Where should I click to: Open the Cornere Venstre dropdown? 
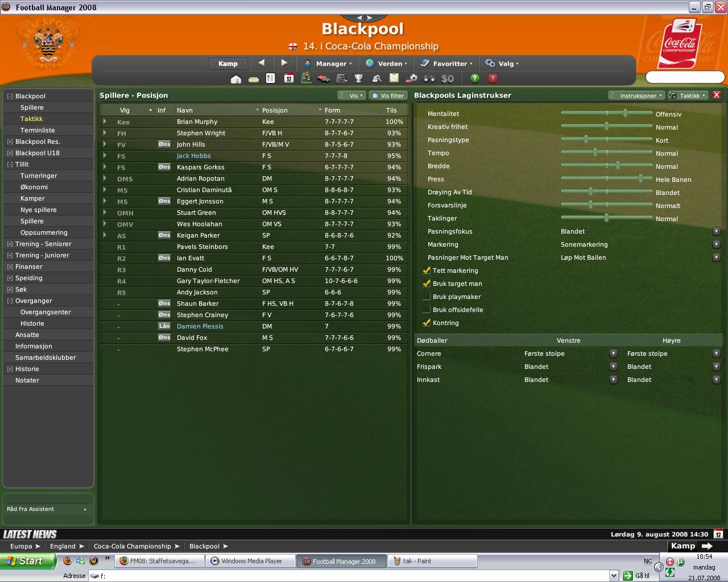(x=613, y=354)
